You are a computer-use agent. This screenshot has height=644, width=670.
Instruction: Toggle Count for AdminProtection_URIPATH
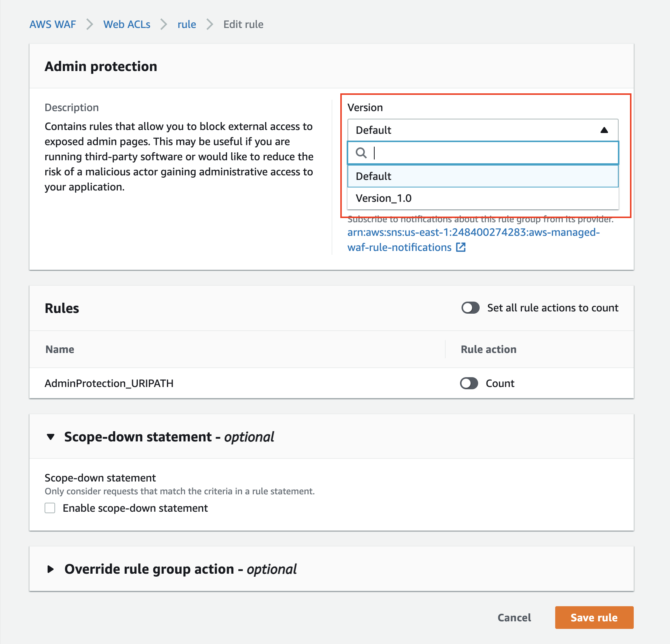point(469,383)
